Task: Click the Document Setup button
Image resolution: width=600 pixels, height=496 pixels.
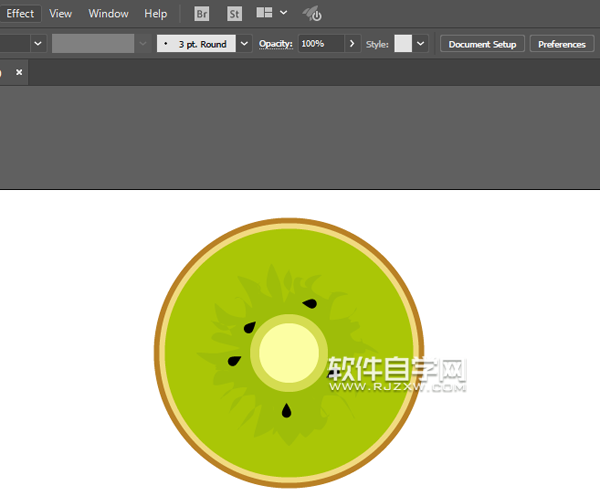Action: point(482,44)
